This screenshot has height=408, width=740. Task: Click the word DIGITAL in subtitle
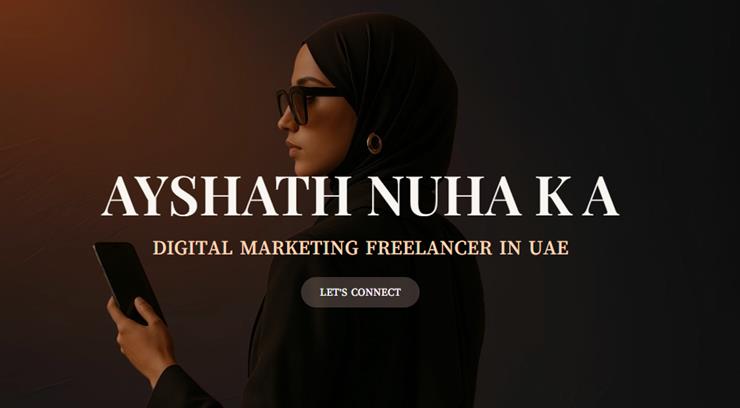point(193,248)
